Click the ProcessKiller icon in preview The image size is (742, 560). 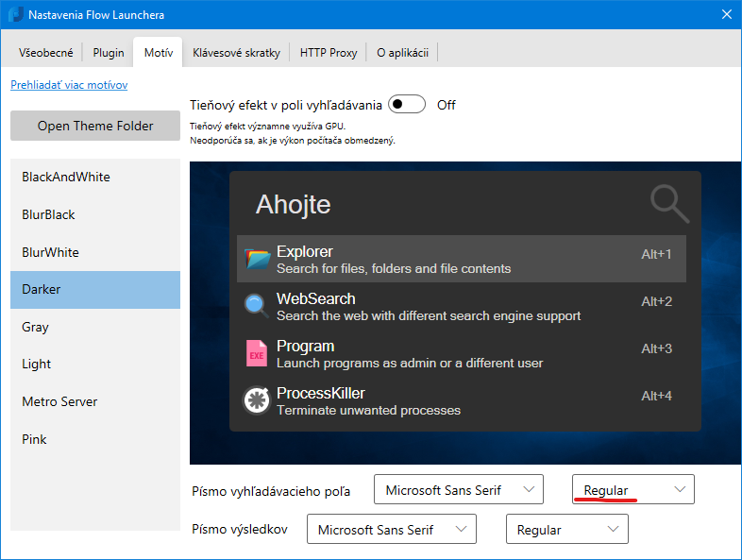coord(257,400)
